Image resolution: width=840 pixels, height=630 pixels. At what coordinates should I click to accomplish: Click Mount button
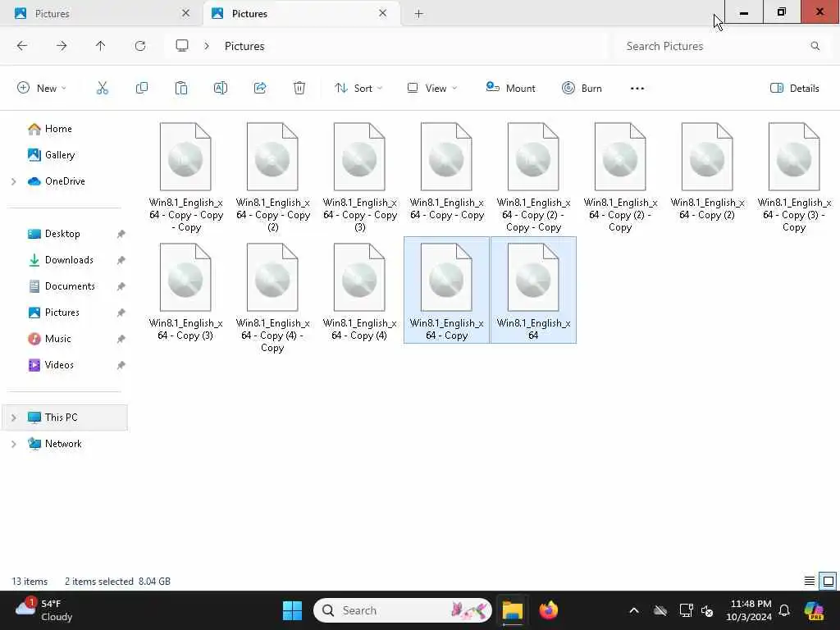click(x=510, y=89)
